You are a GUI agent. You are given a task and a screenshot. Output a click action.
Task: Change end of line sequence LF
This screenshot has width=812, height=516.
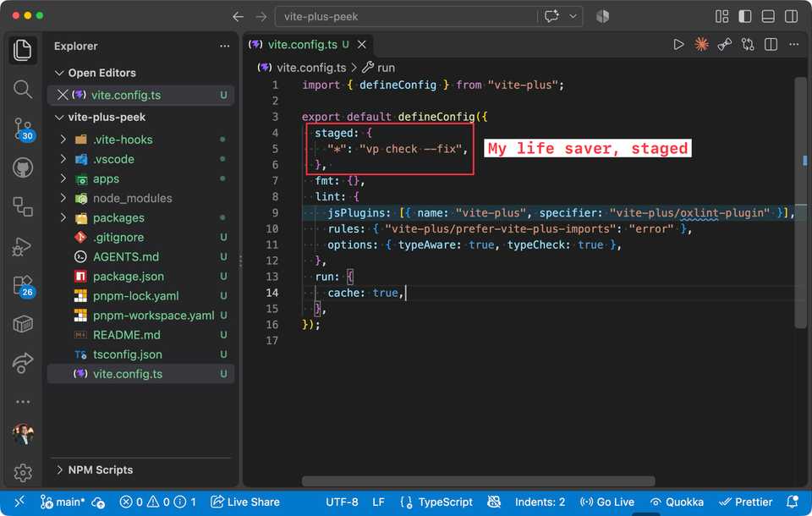(x=379, y=502)
